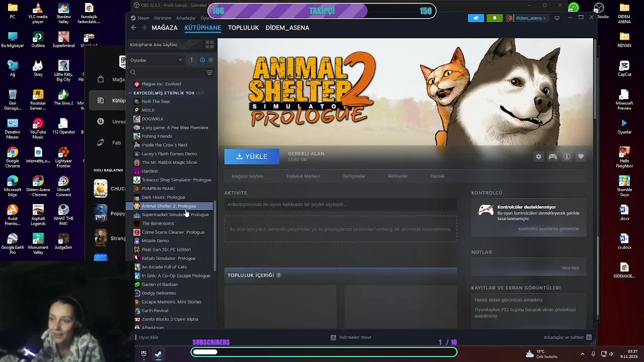Open game settings gear icon
644x362 pixels.
pos(538,157)
